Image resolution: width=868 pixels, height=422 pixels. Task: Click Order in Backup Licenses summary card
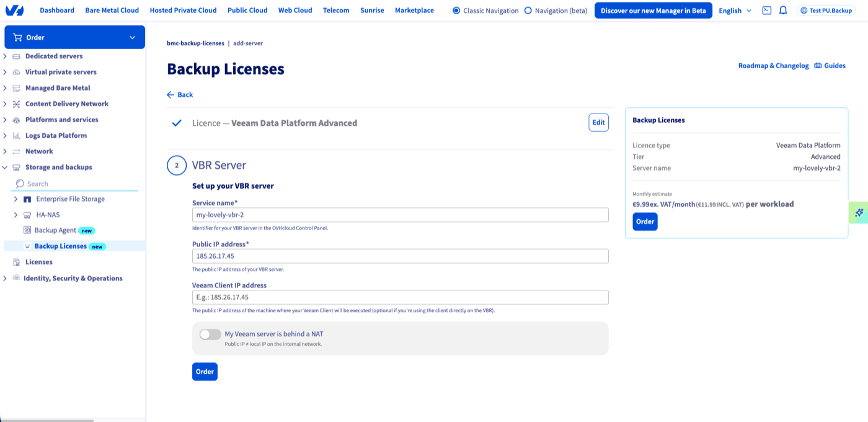(x=645, y=222)
